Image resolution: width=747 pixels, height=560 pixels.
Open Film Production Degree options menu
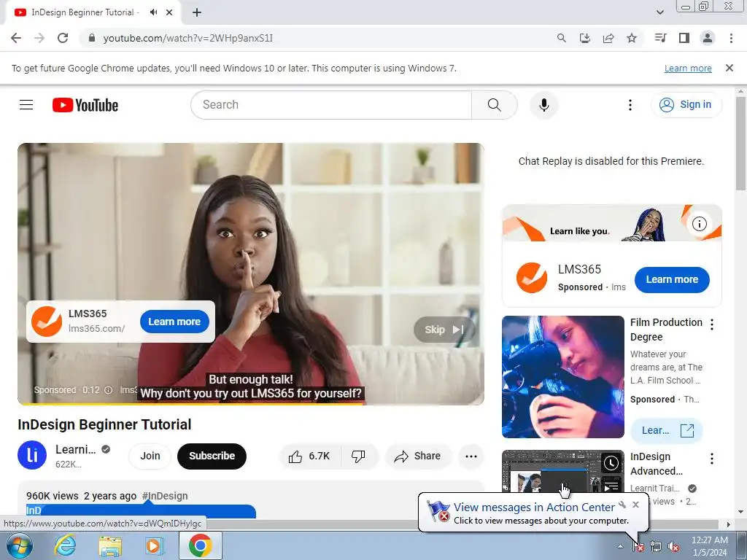[712, 324]
